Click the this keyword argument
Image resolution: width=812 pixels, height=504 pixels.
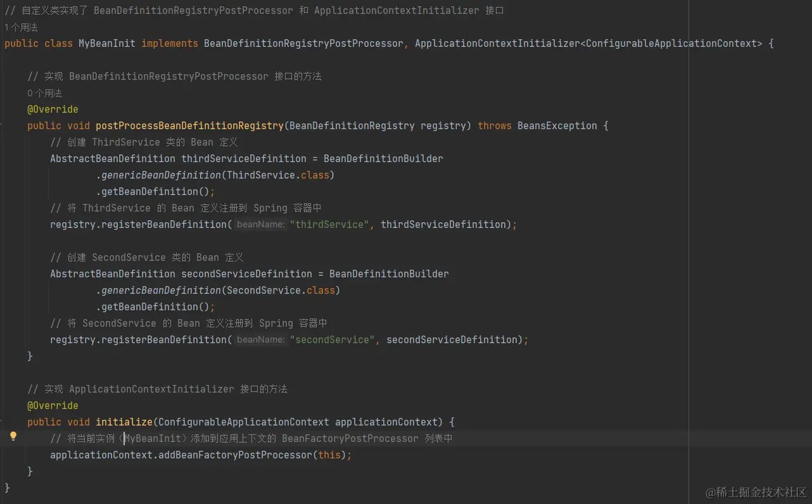click(329, 455)
